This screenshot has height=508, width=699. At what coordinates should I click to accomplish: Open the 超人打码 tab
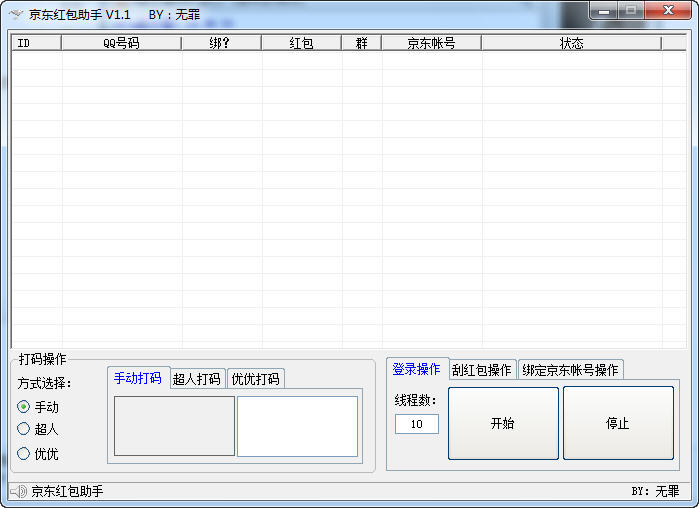tap(197, 379)
